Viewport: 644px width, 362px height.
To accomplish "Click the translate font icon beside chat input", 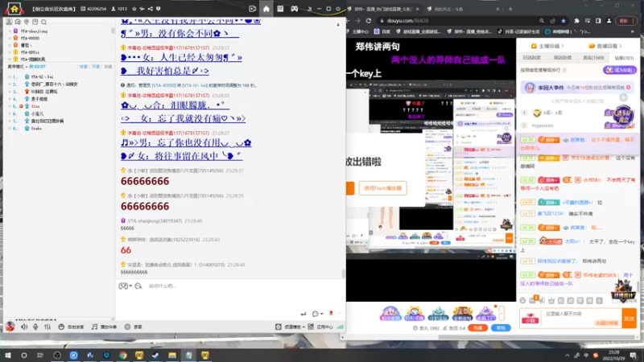I will pos(138,286).
